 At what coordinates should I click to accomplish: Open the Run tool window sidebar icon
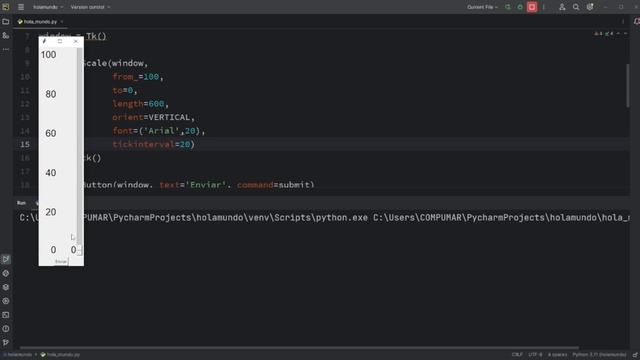click(6, 259)
